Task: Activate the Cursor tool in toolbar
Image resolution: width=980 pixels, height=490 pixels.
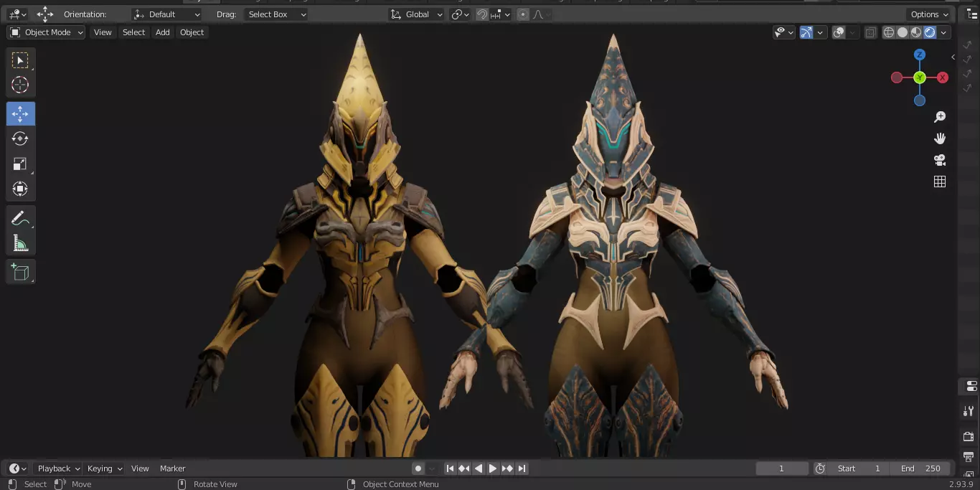Action: (20, 85)
